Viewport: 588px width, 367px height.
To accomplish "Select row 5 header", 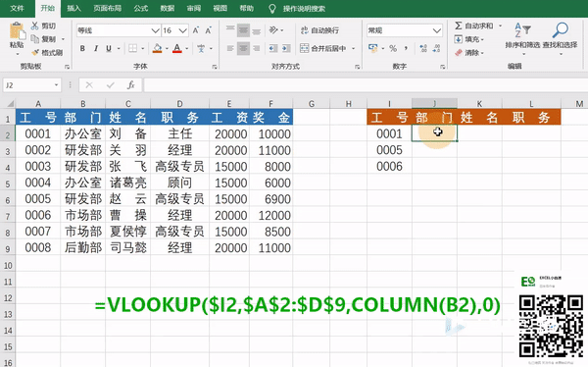I will pos(8,183).
